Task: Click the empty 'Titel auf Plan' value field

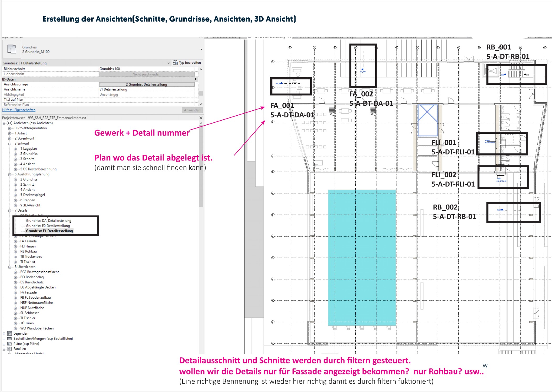Action: point(147,100)
